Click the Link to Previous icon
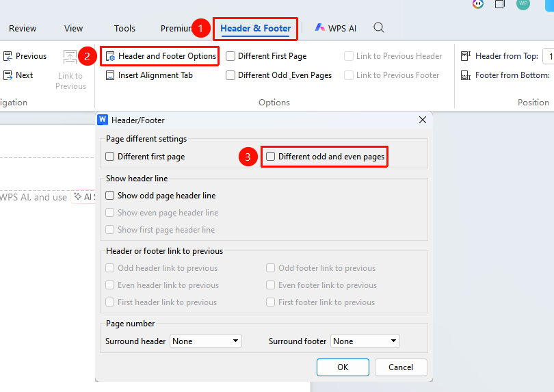 [x=70, y=57]
